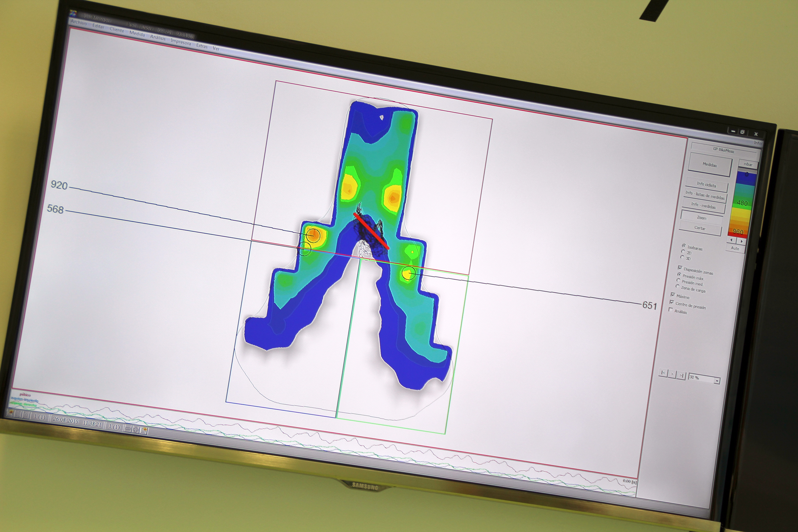Open the Editar menu

point(98,26)
